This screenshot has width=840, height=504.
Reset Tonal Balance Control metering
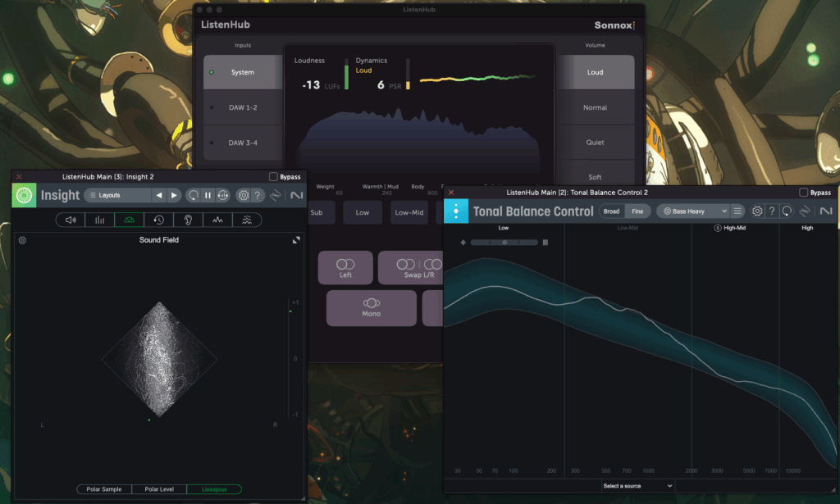[787, 211]
